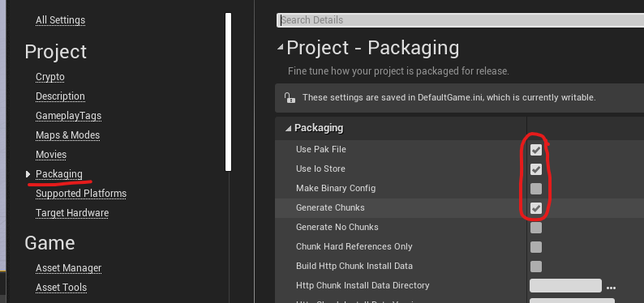
Task: Click the arrow marker beside Packaging
Action: click(x=28, y=174)
